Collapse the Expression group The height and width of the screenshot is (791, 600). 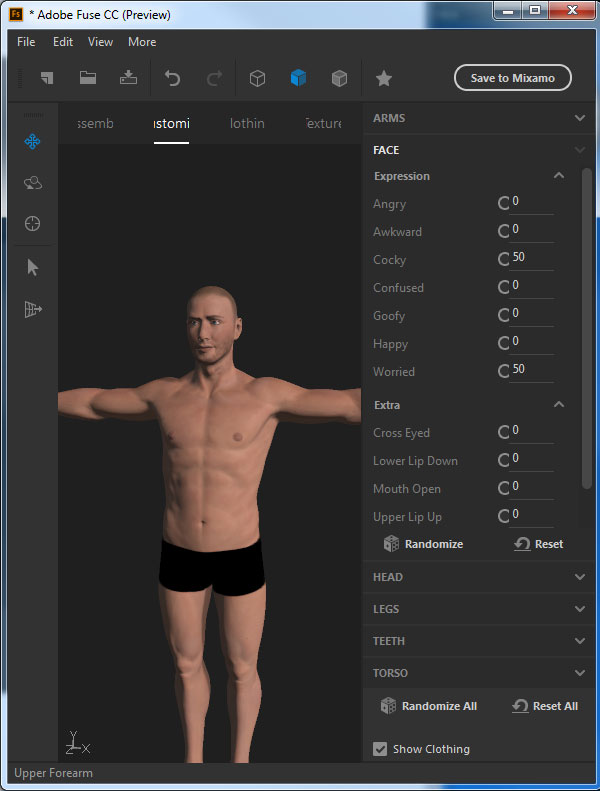559,176
